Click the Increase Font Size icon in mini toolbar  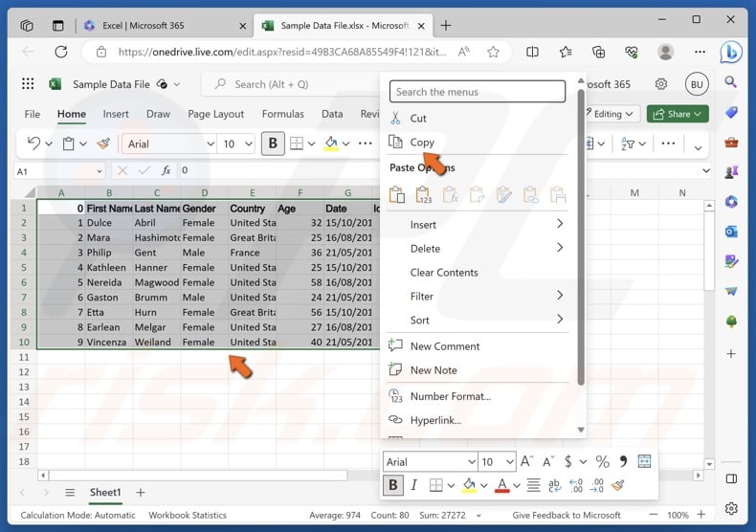click(x=527, y=461)
